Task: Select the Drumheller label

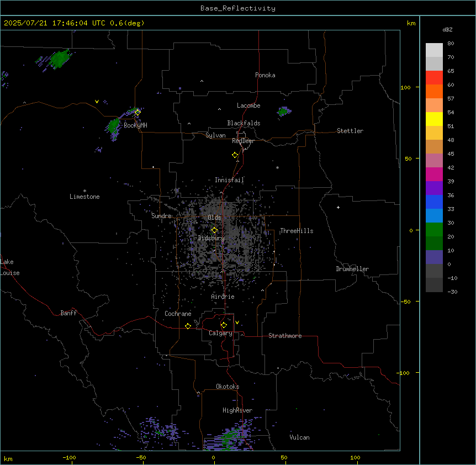Action: (x=352, y=269)
